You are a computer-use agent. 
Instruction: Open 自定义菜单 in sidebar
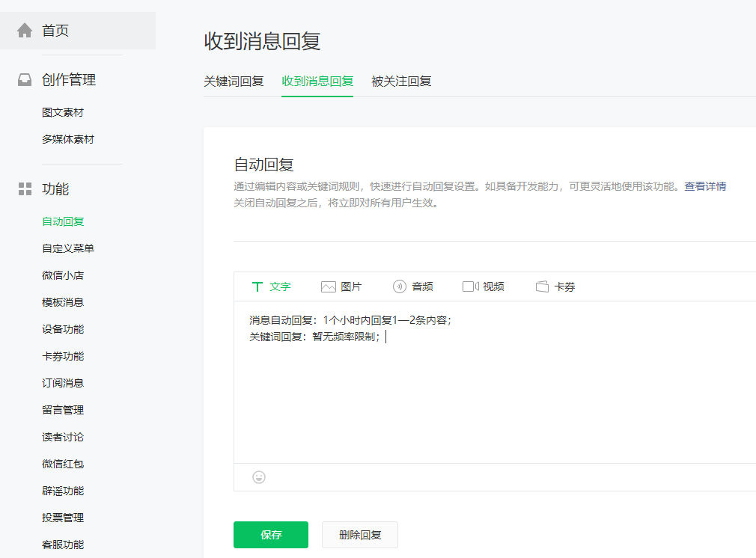68,248
